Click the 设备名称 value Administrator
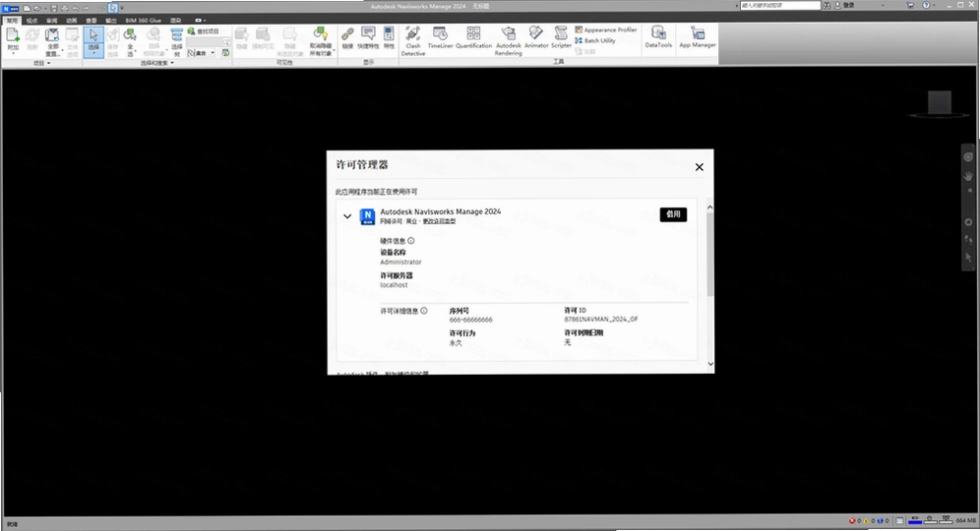The width and height of the screenshot is (980, 531). (400, 263)
